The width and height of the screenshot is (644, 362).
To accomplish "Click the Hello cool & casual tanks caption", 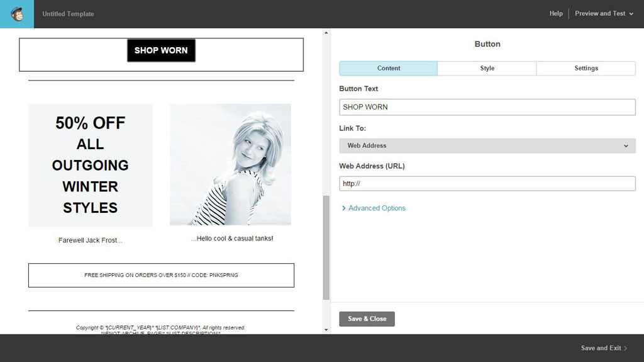I will click(x=232, y=238).
